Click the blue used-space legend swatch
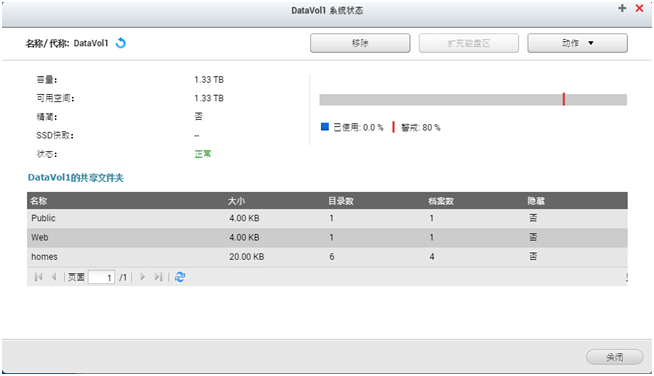 [325, 127]
